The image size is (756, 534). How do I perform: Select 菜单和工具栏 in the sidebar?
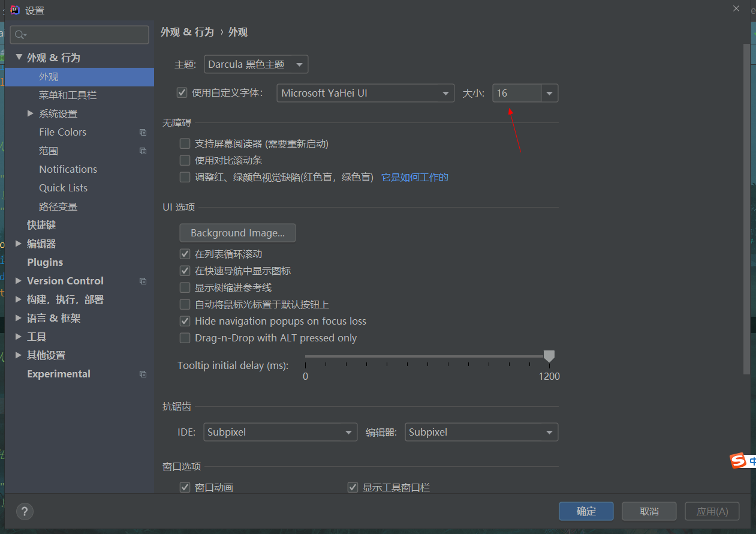coord(68,95)
